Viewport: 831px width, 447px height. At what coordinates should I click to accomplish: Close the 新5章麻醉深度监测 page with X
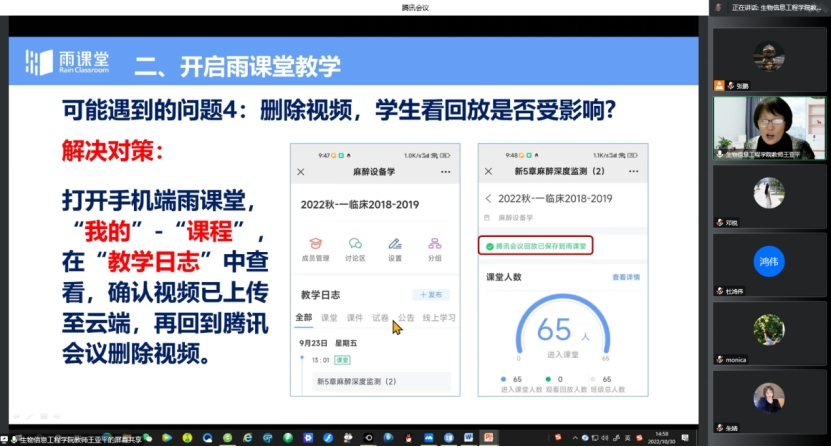pyautogui.click(x=488, y=171)
